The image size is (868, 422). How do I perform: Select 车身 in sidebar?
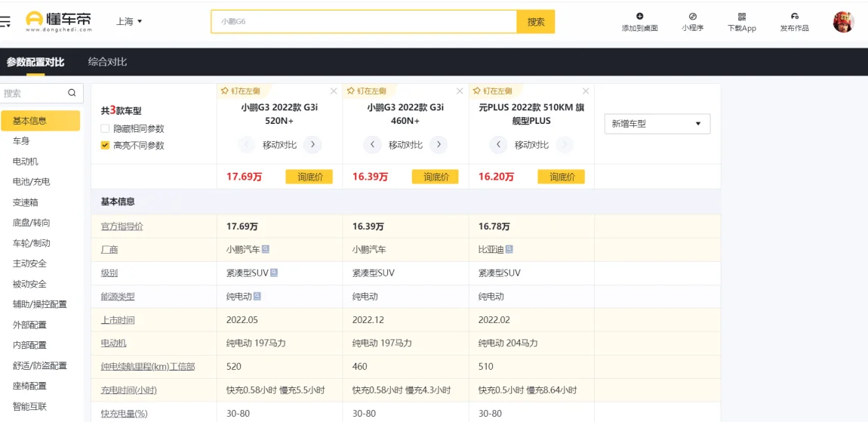tap(21, 141)
